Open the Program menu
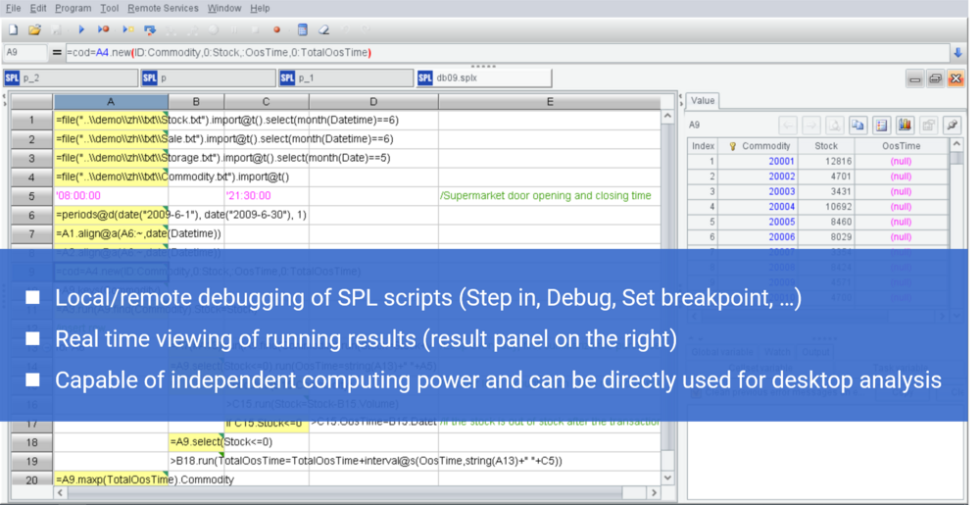This screenshot has height=505, width=980. coord(73,8)
